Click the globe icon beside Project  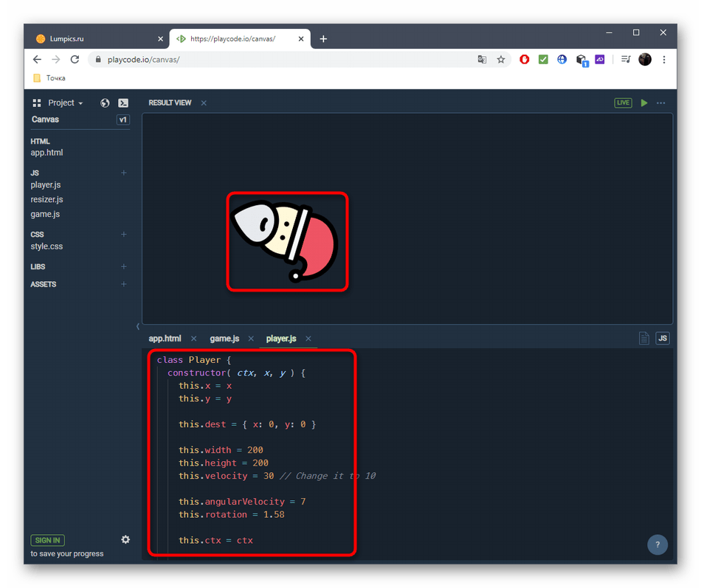tap(105, 103)
